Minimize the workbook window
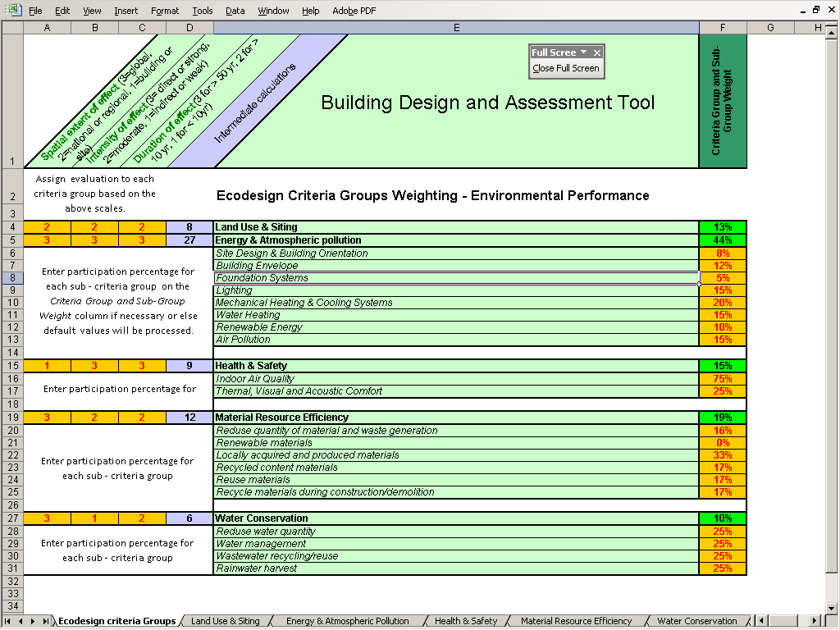This screenshot has width=840, height=630. (803, 10)
